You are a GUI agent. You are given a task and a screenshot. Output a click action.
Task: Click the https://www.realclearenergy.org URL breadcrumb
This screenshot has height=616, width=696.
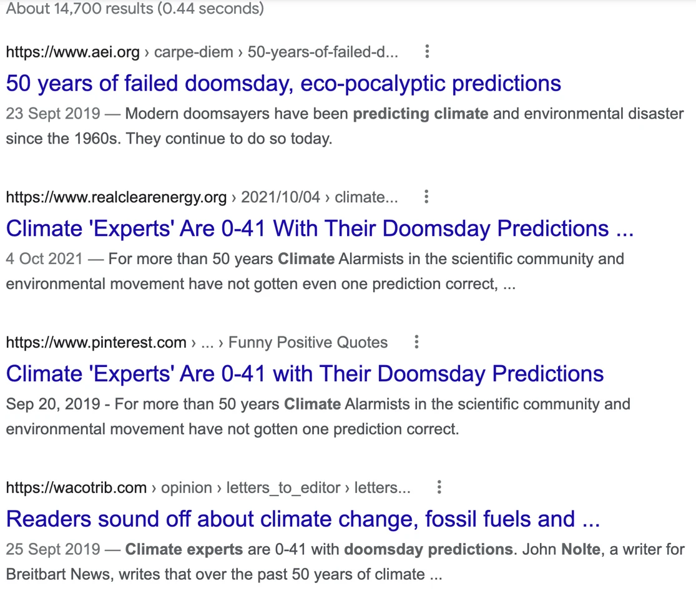[x=116, y=197]
